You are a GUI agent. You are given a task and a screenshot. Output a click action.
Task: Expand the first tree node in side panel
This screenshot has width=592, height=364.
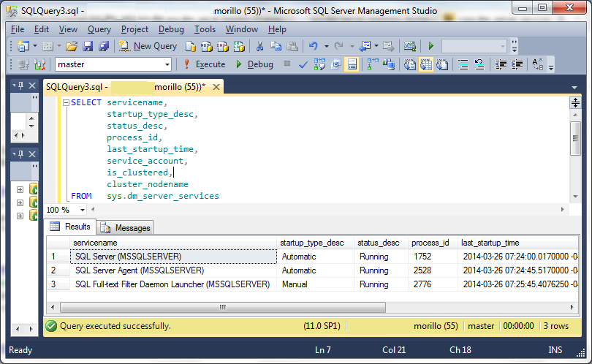coord(20,189)
